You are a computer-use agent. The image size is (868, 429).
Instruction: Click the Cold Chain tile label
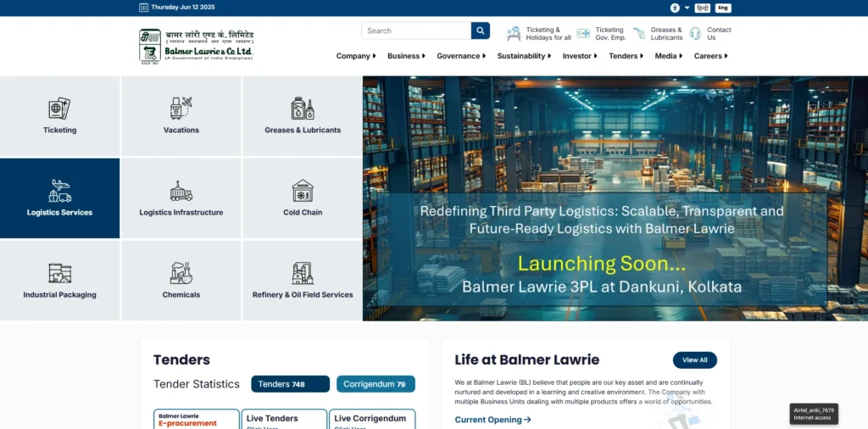303,213
